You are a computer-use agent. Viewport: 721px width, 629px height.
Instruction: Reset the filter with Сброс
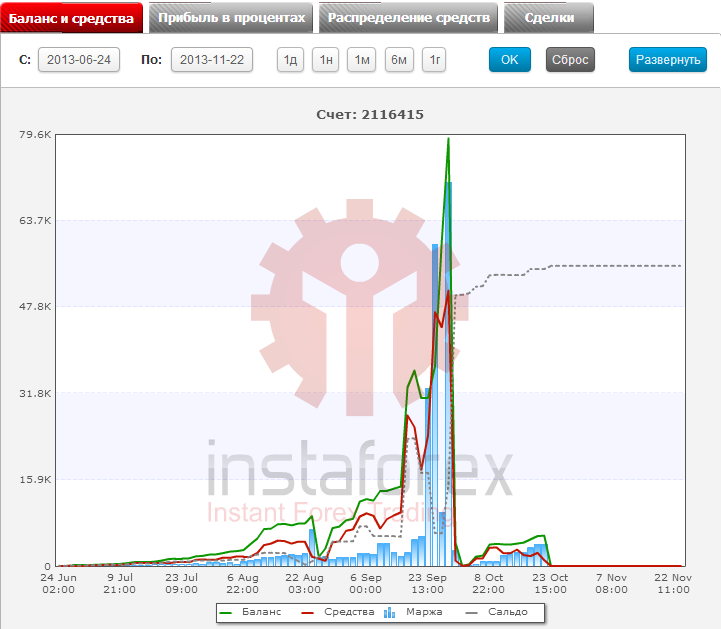coord(570,60)
